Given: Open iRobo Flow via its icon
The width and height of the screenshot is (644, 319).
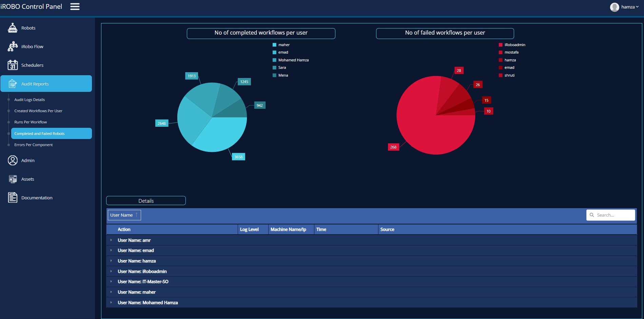Looking at the screenshot, I should 13,46.
